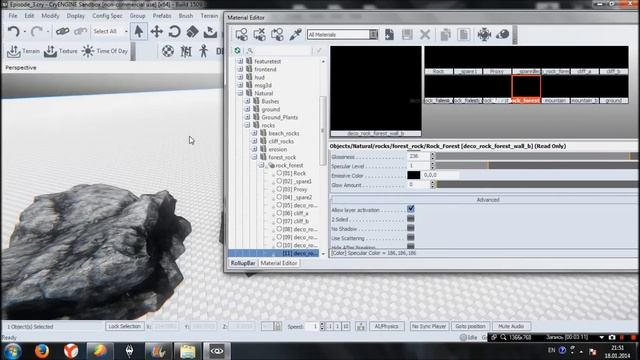The width and height of the screenshot is (640, 360).
Task: Click the material preview sphere icon
Action: coord(502,34)
